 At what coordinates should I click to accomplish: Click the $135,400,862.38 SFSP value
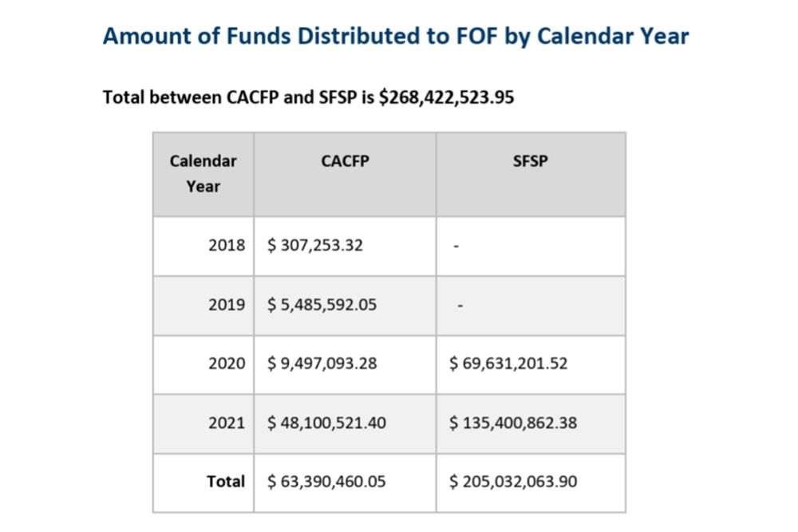(x=513, y=423)
